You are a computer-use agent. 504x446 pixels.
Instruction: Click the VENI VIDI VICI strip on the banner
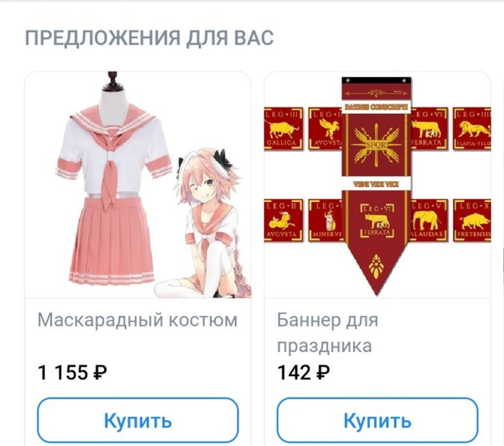pyautogui.click(x=376, y=184)
